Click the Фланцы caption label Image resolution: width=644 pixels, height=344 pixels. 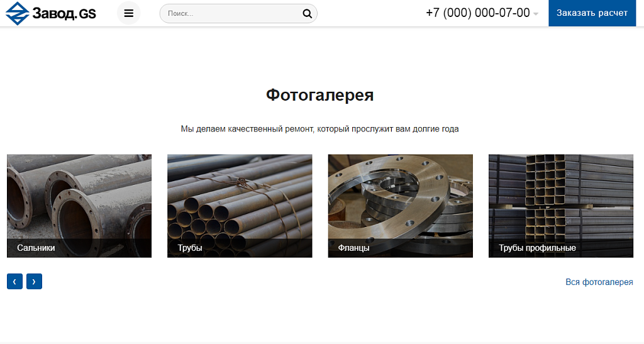coord(353,248)
